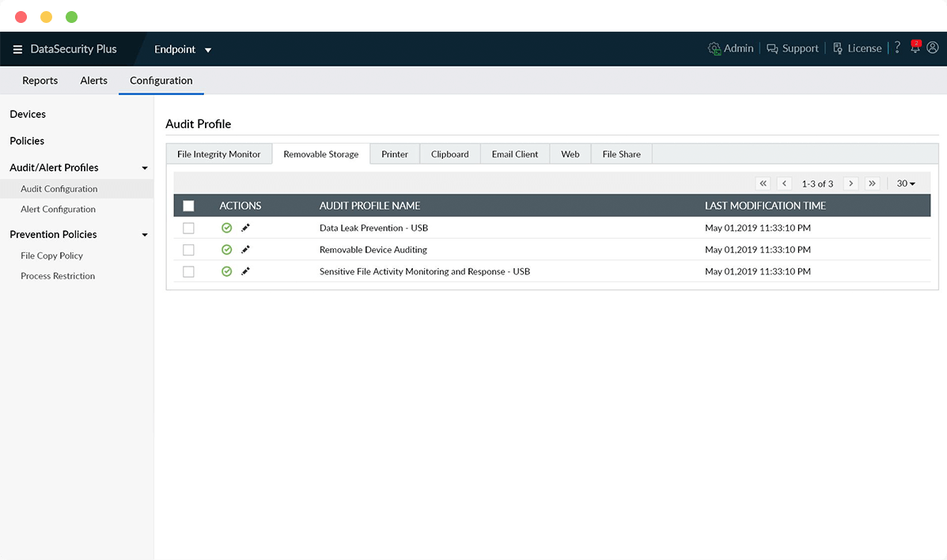Go to the last page of results

point(872,183)
